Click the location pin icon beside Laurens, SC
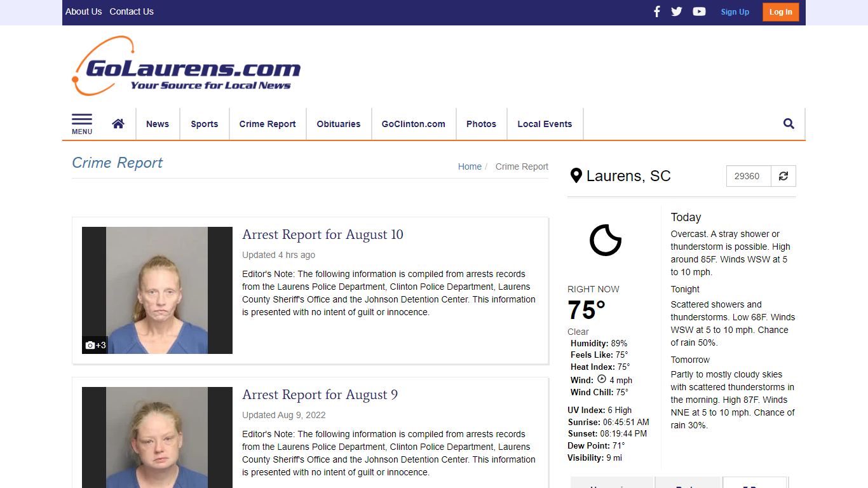The width and height of the screenshot is (868, 488). [576, 176]
